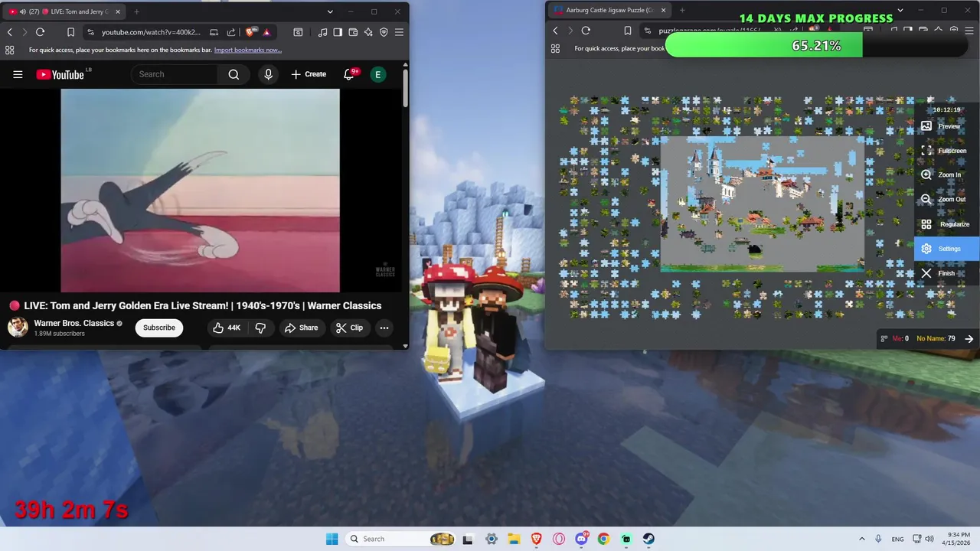Open site settings next to the youtube.com address

click(90, 32)
